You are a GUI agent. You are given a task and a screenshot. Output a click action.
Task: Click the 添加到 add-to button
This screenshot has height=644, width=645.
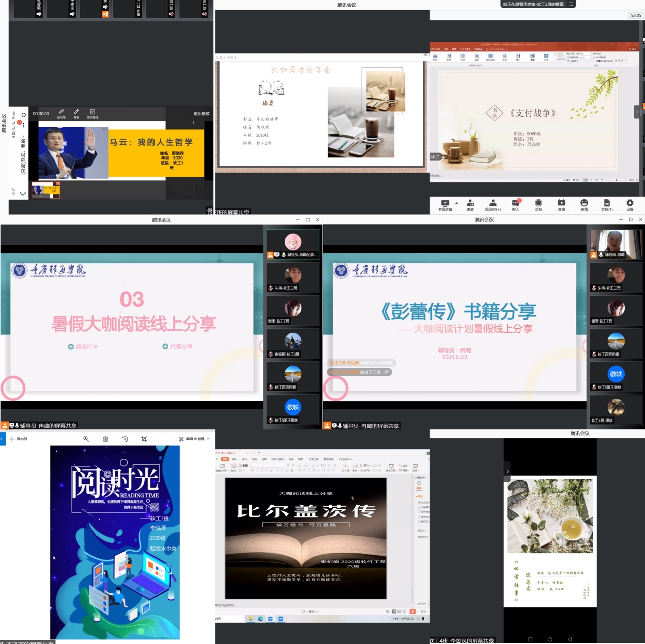(x=18, y=439)
